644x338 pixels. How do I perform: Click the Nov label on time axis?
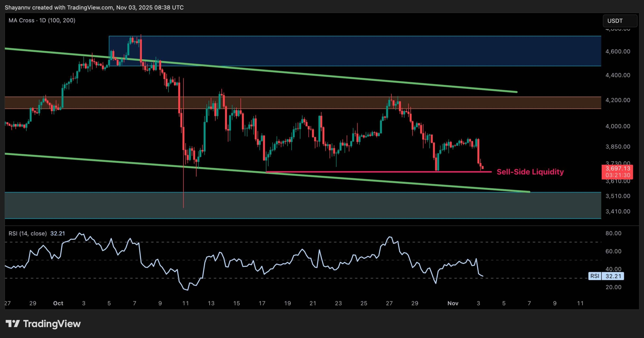click(453, 303)
